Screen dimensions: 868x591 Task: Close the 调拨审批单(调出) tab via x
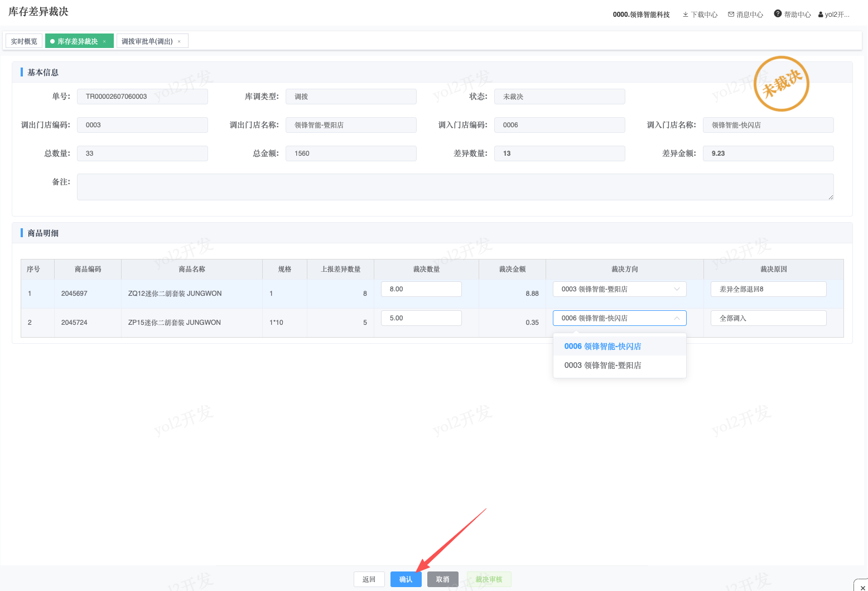[179, 41]
